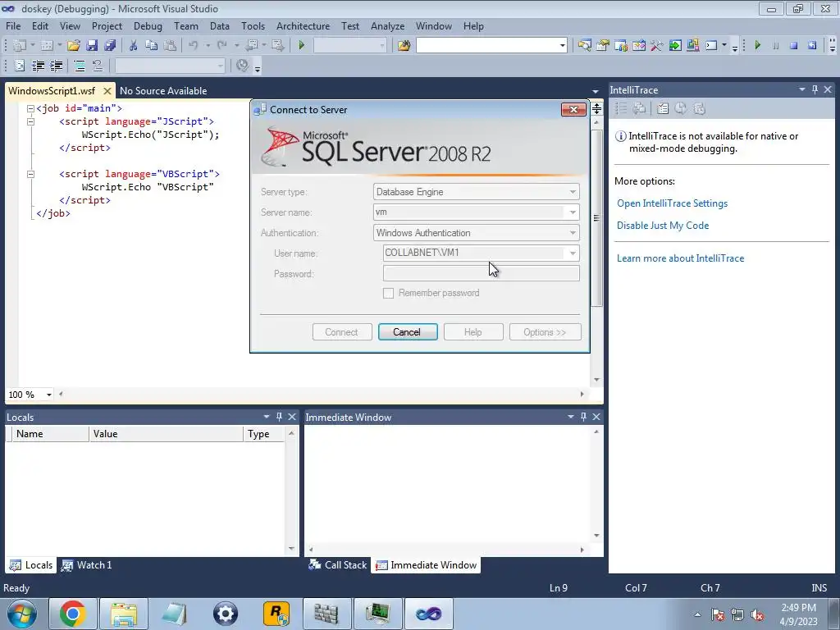This screenshot has width=840, height=630.
Task: Click the Value column header in Locals
Action: pos(166,434)
